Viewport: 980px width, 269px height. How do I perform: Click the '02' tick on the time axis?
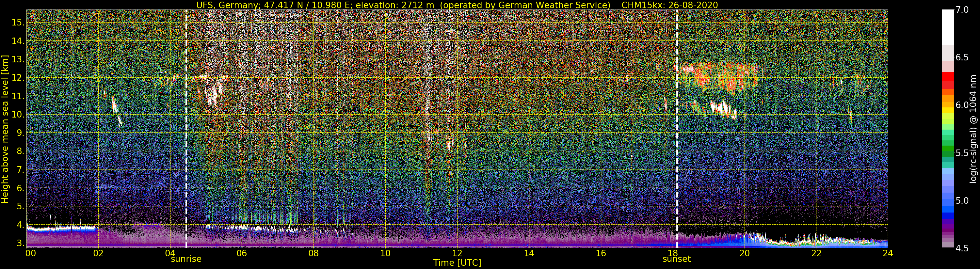tap(99, 253)
